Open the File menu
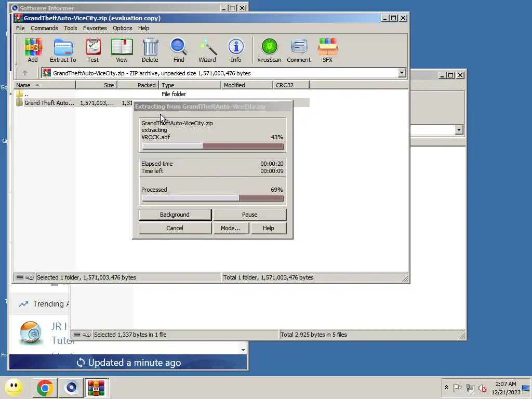This screenshot has width=532, height=399. [x=20, y=28]
